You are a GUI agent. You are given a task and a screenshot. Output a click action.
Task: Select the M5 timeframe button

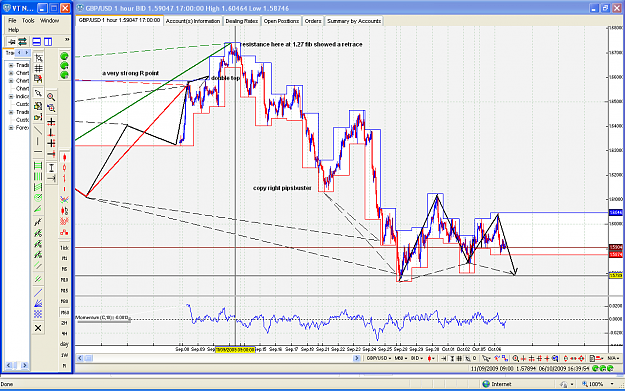pyautogui.click(x=64, y=269)
